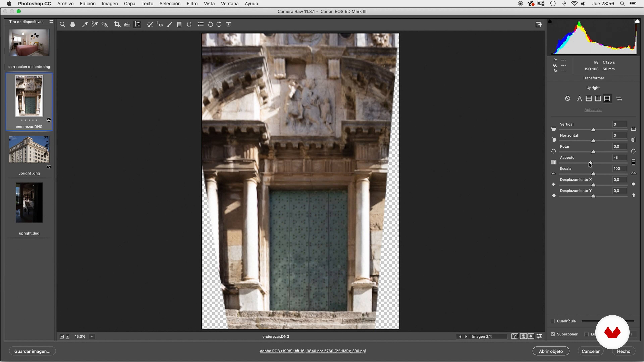Open workflow options link Adobe RGB
The image size is (644, 362).
(x=312, y=351)
